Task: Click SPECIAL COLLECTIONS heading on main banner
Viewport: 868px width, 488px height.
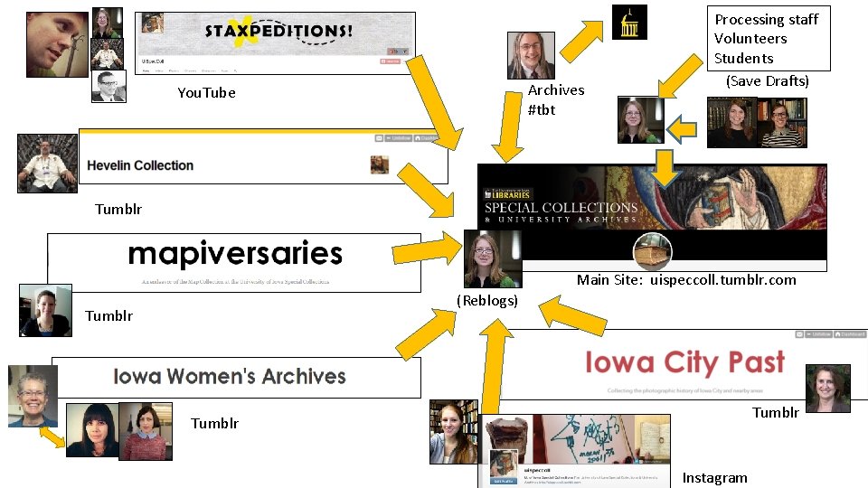Action: (561, 208)
